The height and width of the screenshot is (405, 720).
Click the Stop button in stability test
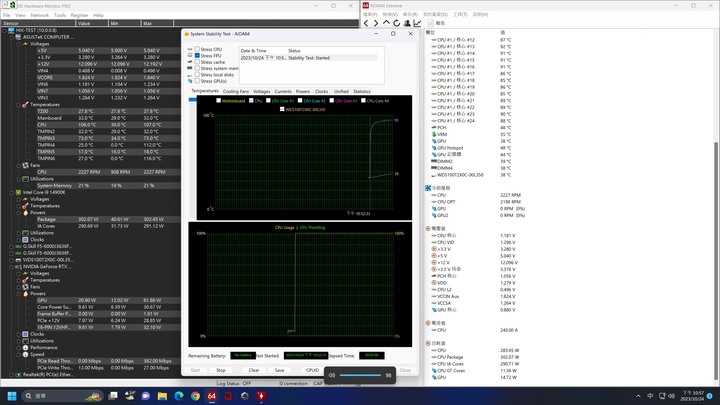coord(221,370)
